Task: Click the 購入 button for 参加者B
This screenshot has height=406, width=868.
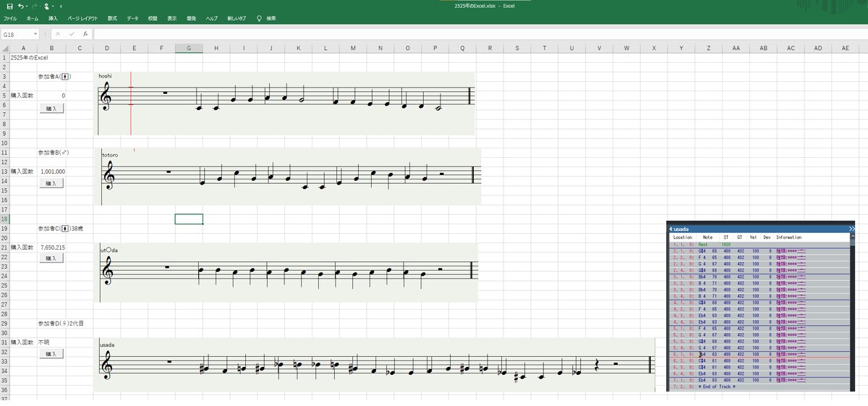Action: click(x=51, y=183)
